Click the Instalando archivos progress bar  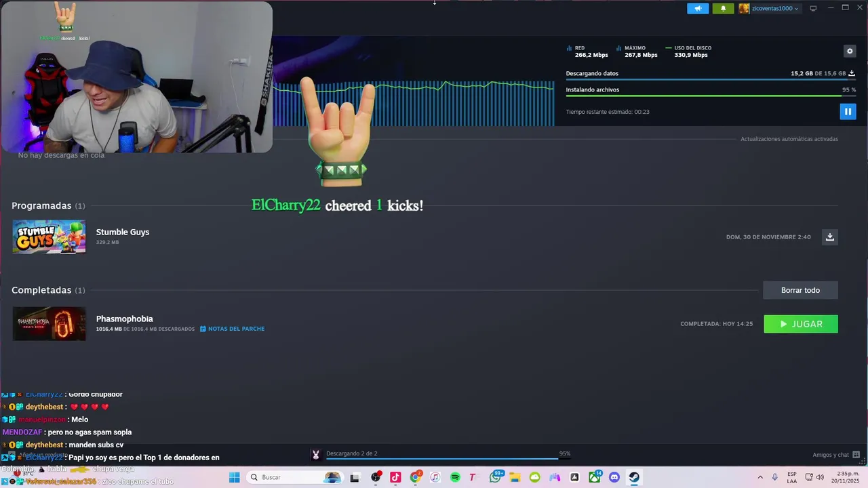710,96
